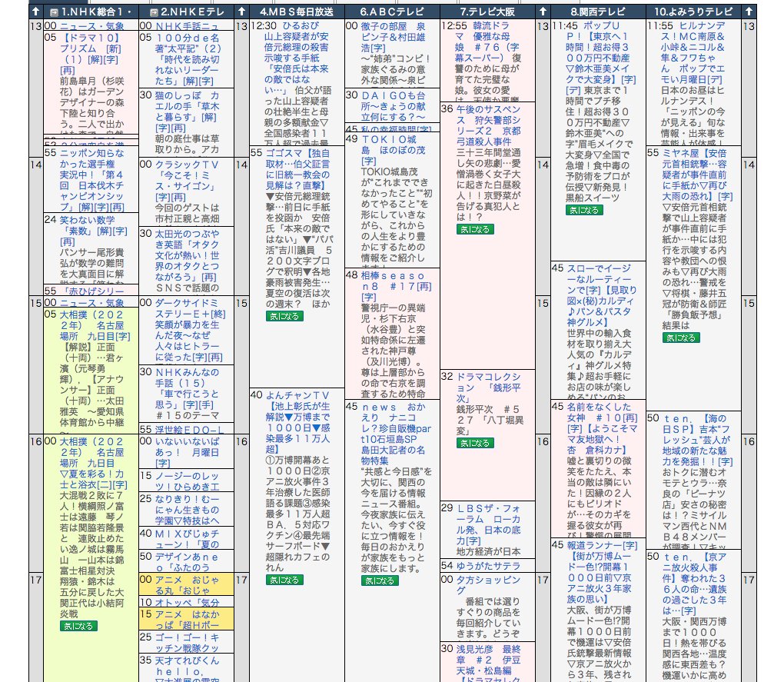Click 気になる button under 午後のサスペンス program

(475, 229)
